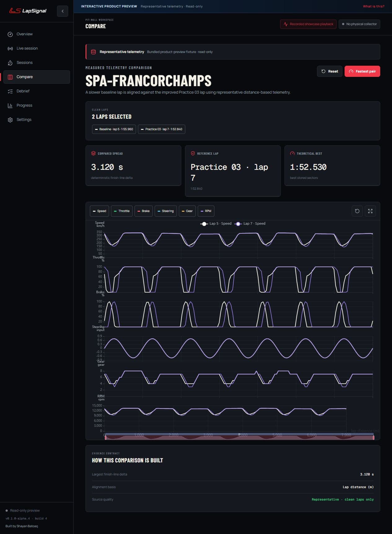Click the Recorded showcase playback badge

point(308,24)
